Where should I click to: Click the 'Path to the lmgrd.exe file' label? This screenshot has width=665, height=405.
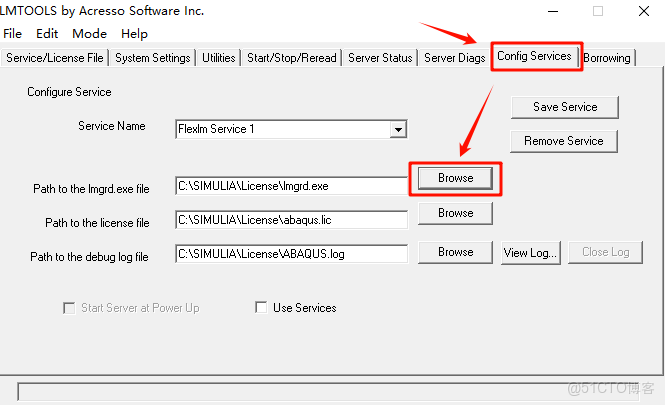(x=91, y=189)
